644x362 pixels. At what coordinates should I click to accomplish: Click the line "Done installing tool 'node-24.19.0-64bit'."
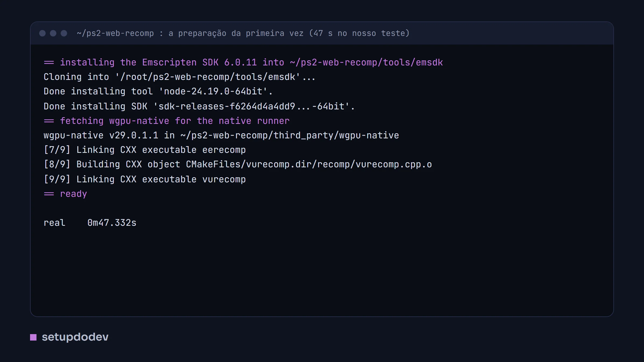pos(158,91)
